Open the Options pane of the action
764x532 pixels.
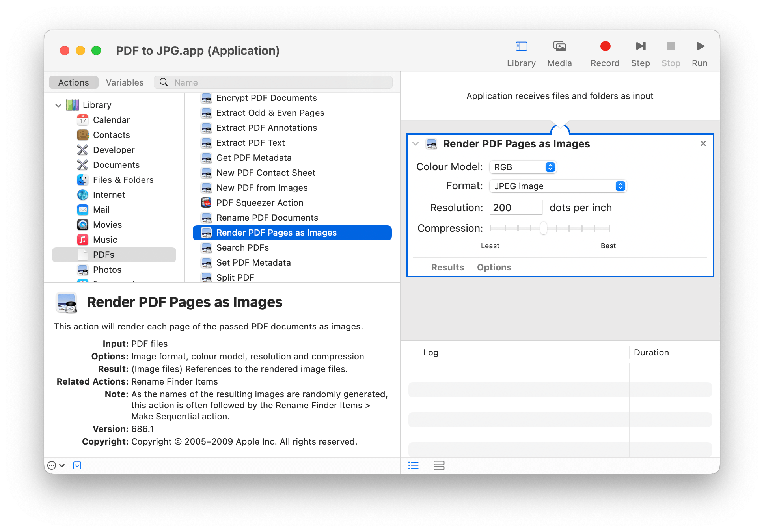click(x=494, y=267)
